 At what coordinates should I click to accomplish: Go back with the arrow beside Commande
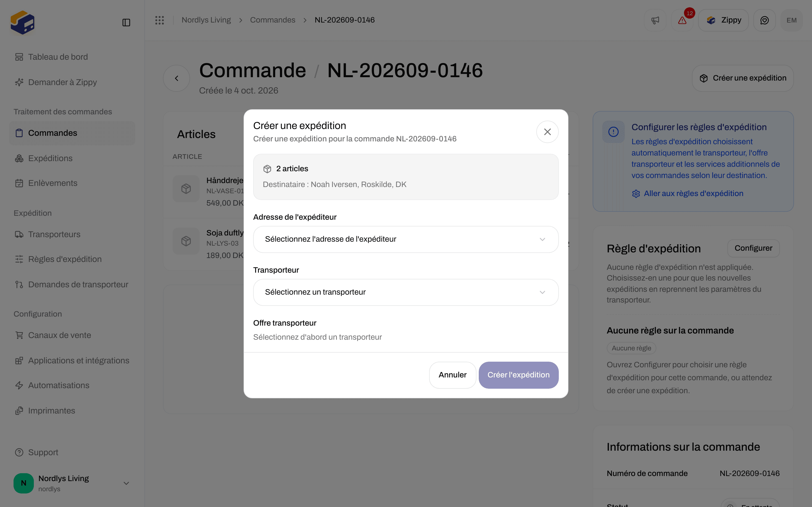(x=176, y=78)
